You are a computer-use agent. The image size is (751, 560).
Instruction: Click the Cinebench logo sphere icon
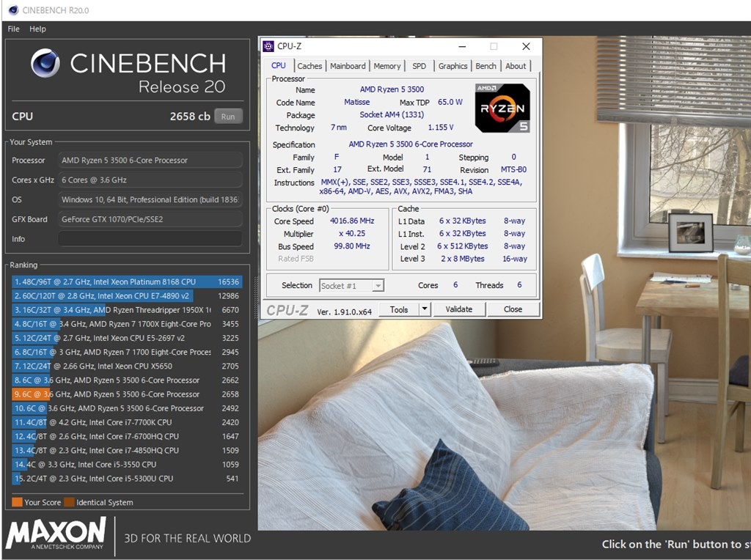(45, 64)
